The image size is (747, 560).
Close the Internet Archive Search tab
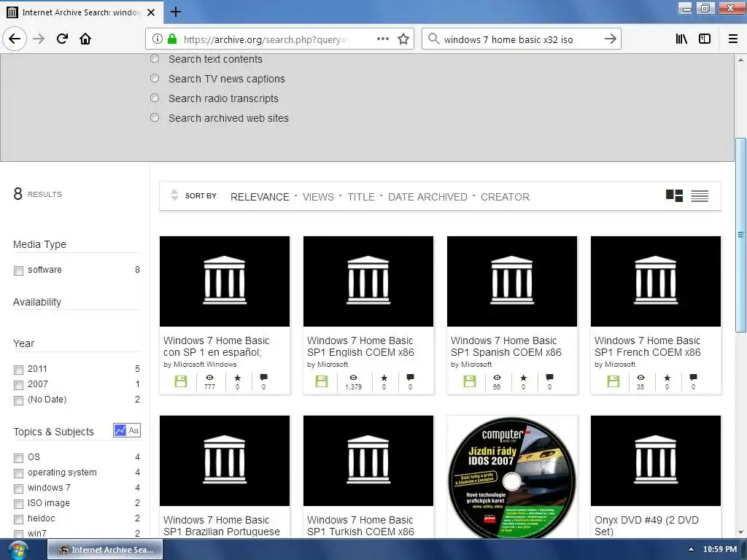coord(151,12)
